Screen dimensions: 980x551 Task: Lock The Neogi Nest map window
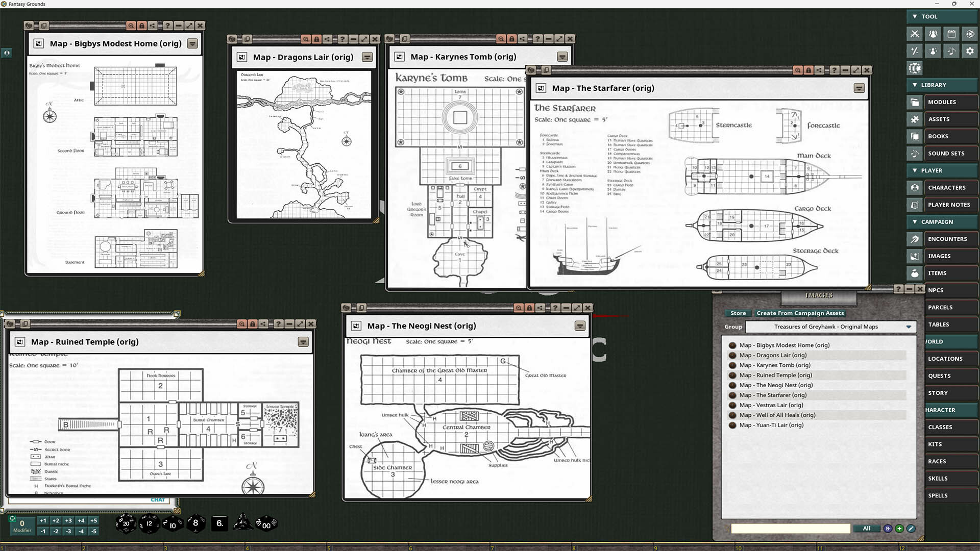(529, 308)
